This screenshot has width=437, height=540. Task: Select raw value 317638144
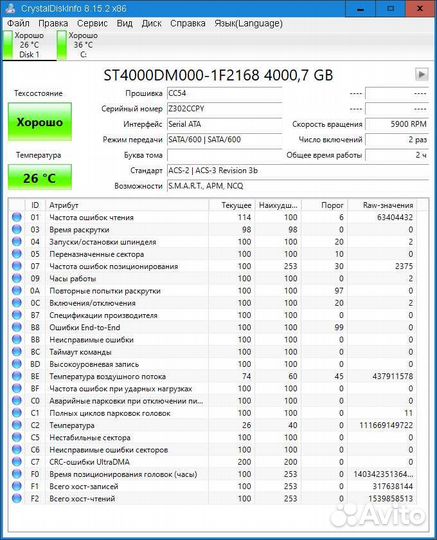coord(393,486)
